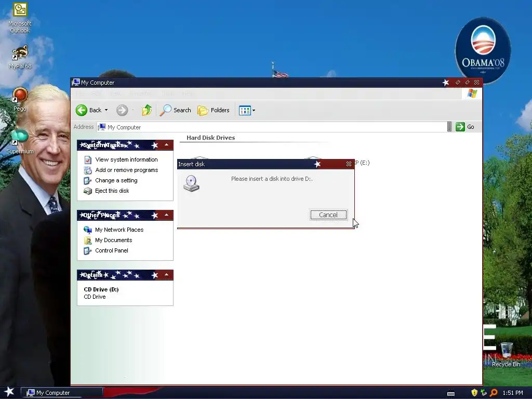This screenshot has width=532, height=399.
Task: Click My Computer taskbar button
Action: point(62,393)
